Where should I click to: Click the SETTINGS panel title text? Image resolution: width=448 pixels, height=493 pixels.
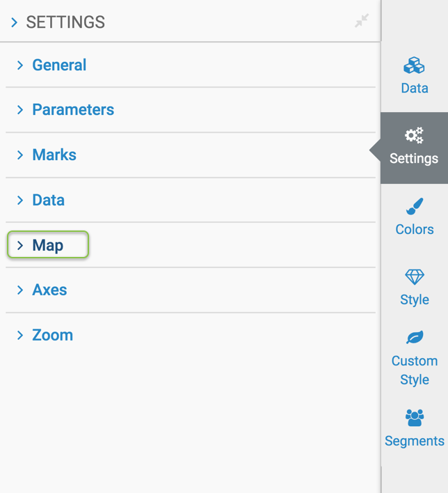pos(65,23)
